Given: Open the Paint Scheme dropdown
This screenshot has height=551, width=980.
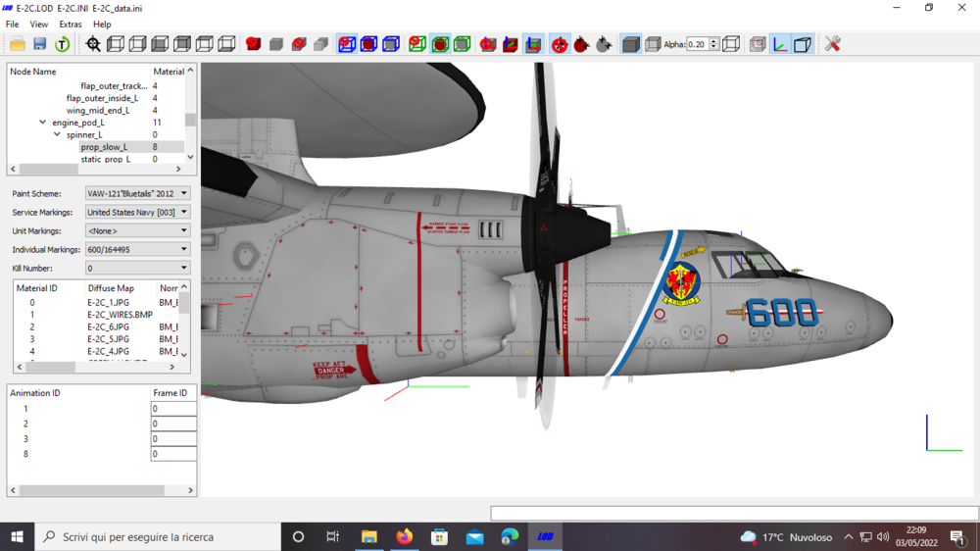Looking at the screenshot, I should [137, 194].
